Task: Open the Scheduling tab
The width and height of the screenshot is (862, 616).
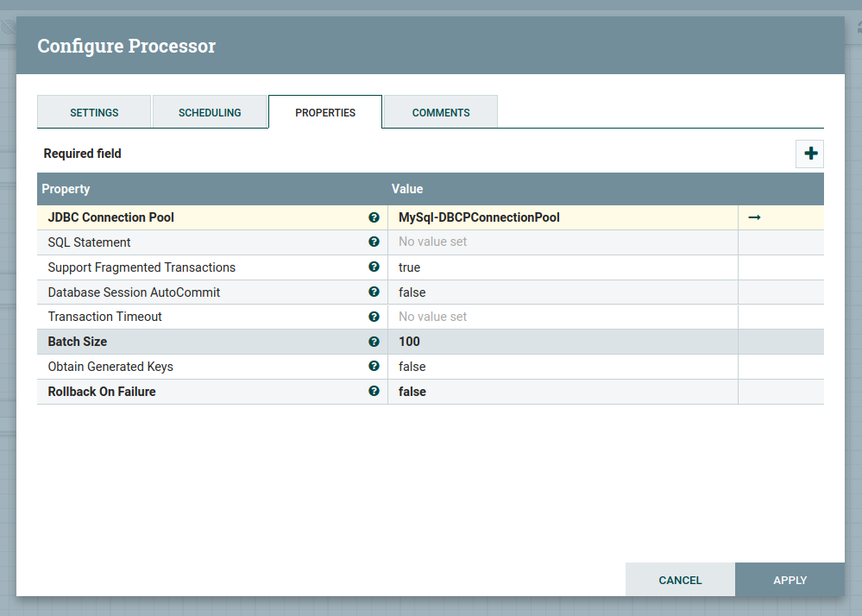Action: pyautogui.click(x=210, y=112)
